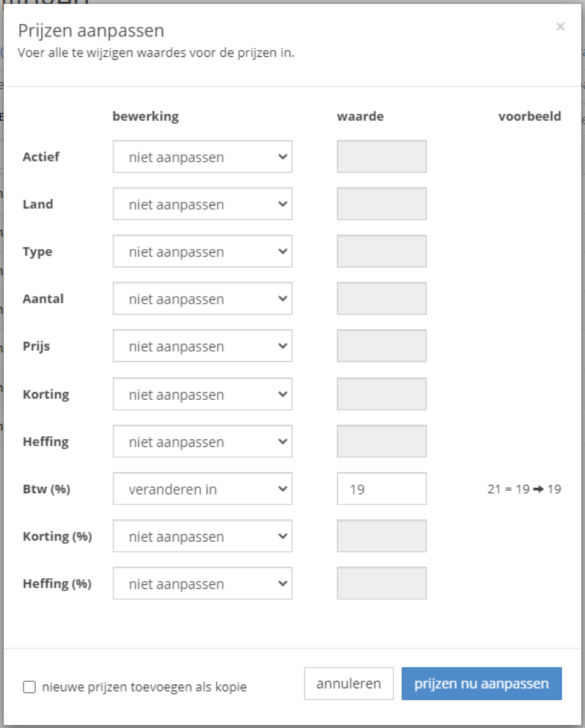585x728 pixels.
Task: Expand the Prijs bewerking dropdown
Action: (203, 346)
